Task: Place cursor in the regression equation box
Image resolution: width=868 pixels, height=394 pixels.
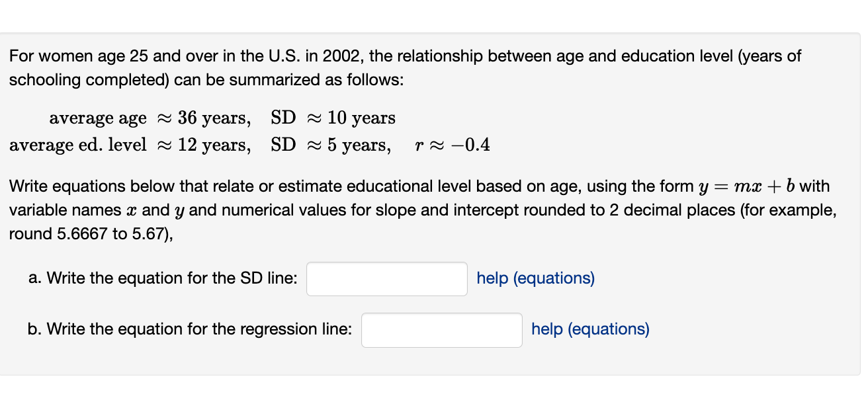Action: (441, 329)
